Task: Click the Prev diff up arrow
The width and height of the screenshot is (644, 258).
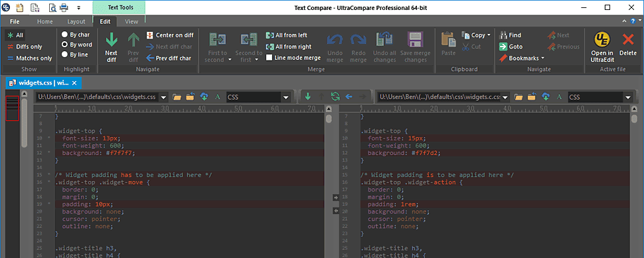Action: click(x=133, y=41)
